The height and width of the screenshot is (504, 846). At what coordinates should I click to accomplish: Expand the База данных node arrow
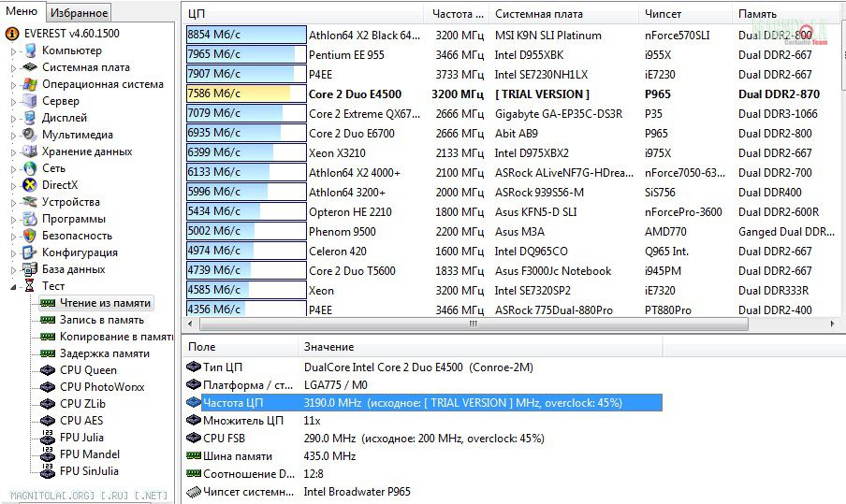pyautogui.click(x=13, y=270)
